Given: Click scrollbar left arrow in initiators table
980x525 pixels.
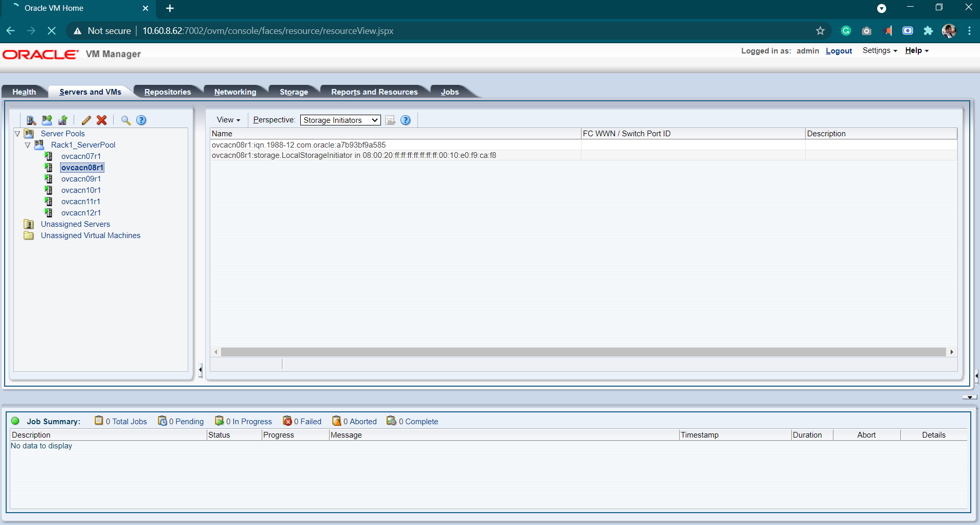Looking at the screenshot, I should (x=215, y=352).
